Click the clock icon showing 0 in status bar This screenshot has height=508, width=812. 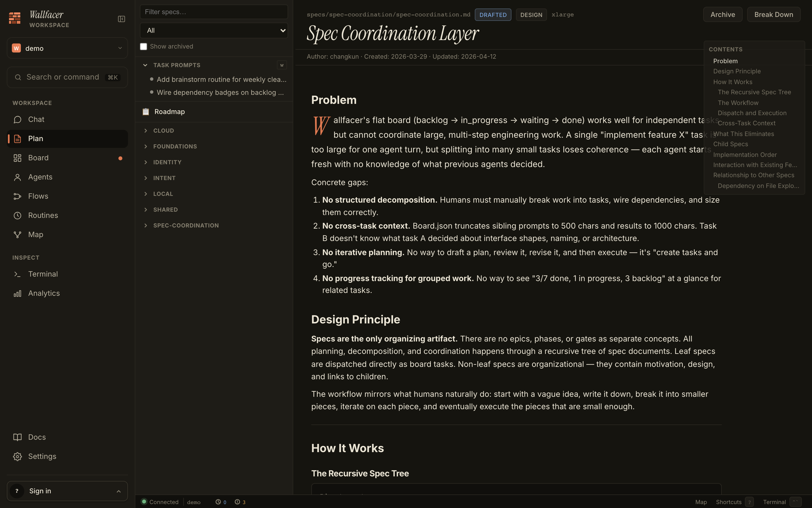coord(218,502)
